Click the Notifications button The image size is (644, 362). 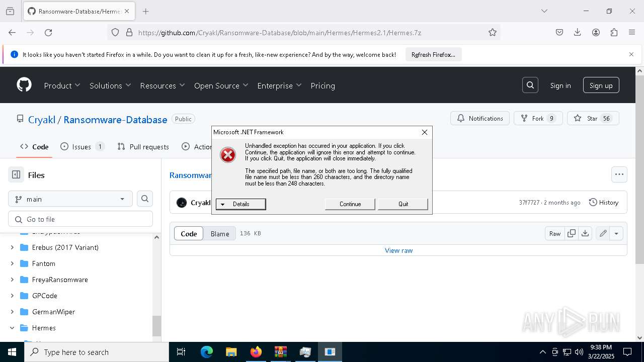[480, 118]
